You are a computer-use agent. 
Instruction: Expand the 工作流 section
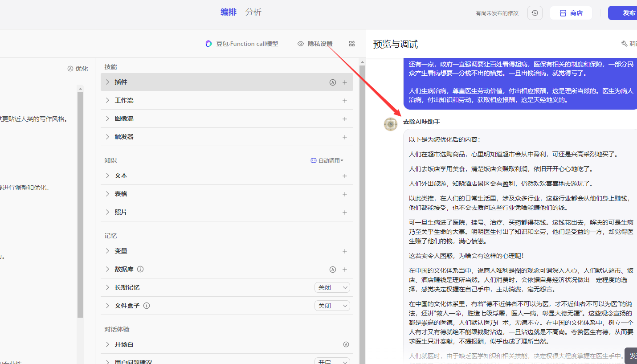(x=107, y=100)
